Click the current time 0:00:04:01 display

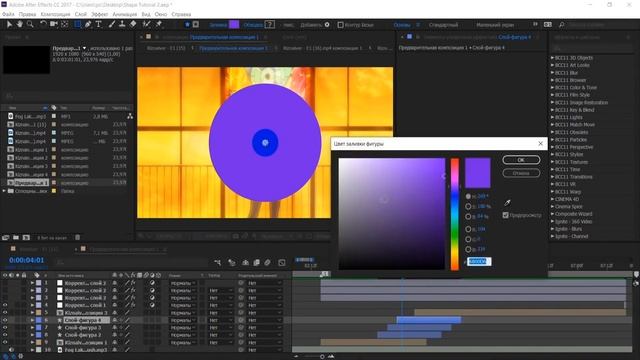pos(27,260)
